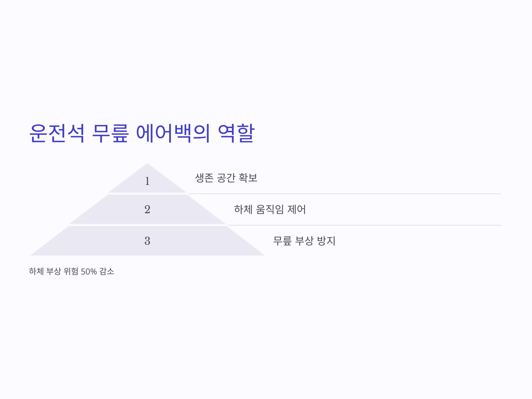The image size is (532, 399).
Task: Select the word "생존" in the first label
Action: 204,178
